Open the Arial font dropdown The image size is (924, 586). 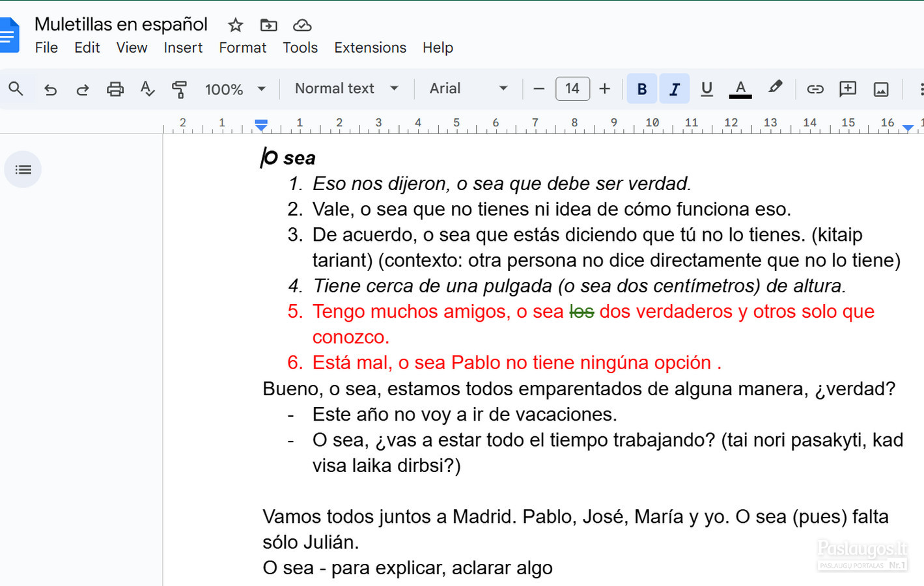click(468, 89)
